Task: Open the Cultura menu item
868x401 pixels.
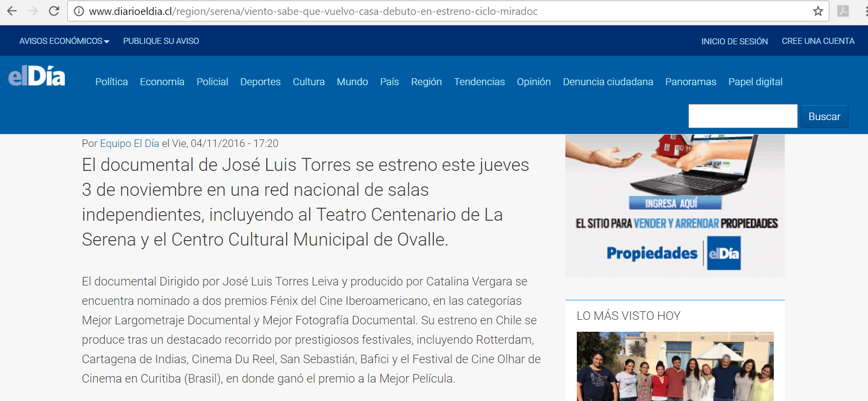Action: pyautogui.click(x=308, y=82)
